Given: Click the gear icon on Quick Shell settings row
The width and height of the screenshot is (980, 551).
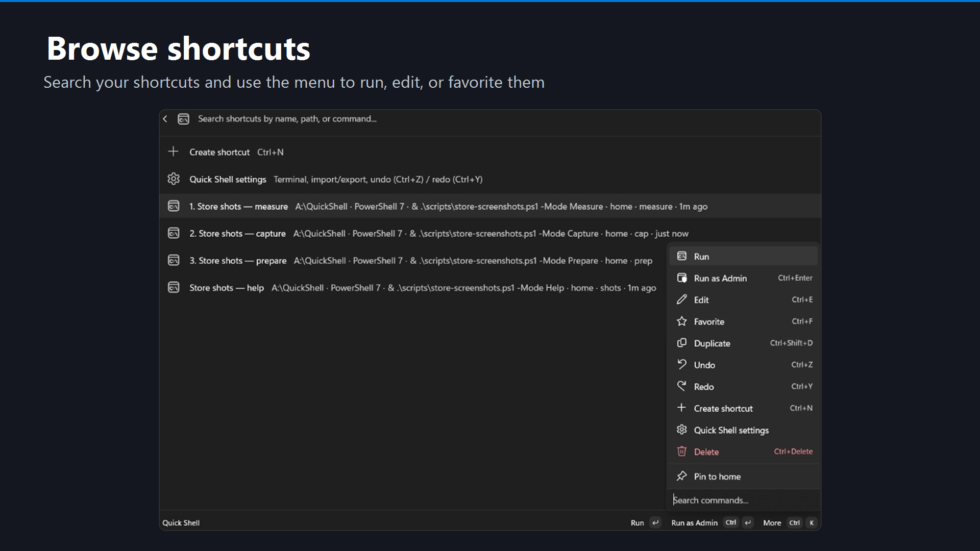Looking at the screenshot, I should pos(174,179).
